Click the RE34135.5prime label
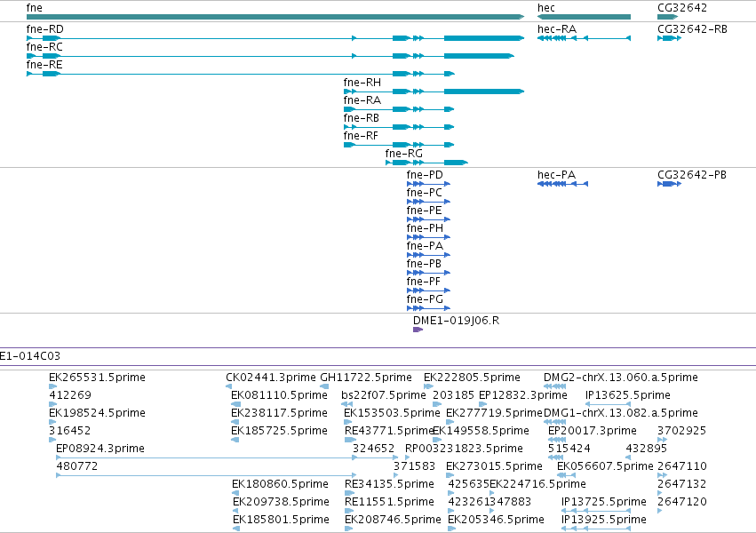This screenshot has height=533, width=756. [390, 484]
